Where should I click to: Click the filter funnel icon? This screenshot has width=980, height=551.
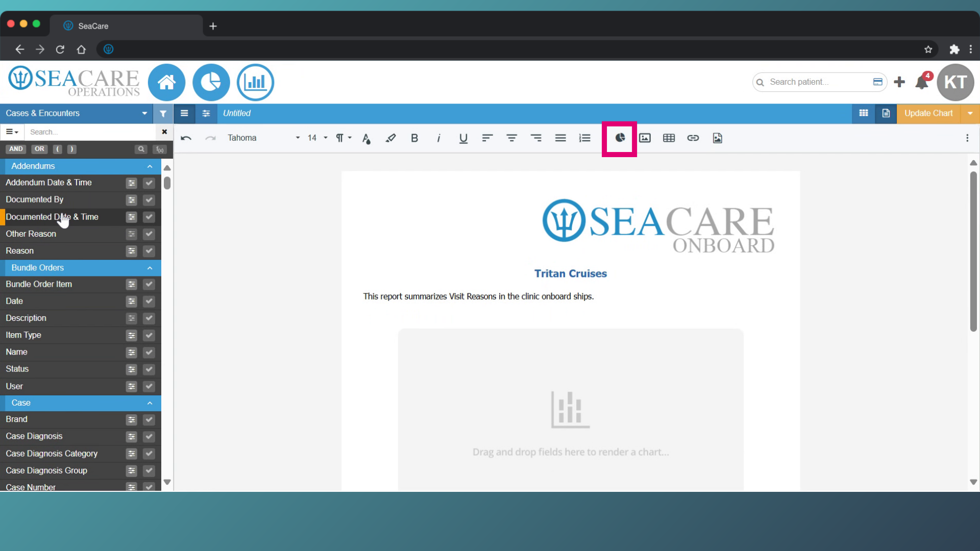click(163, 113)
